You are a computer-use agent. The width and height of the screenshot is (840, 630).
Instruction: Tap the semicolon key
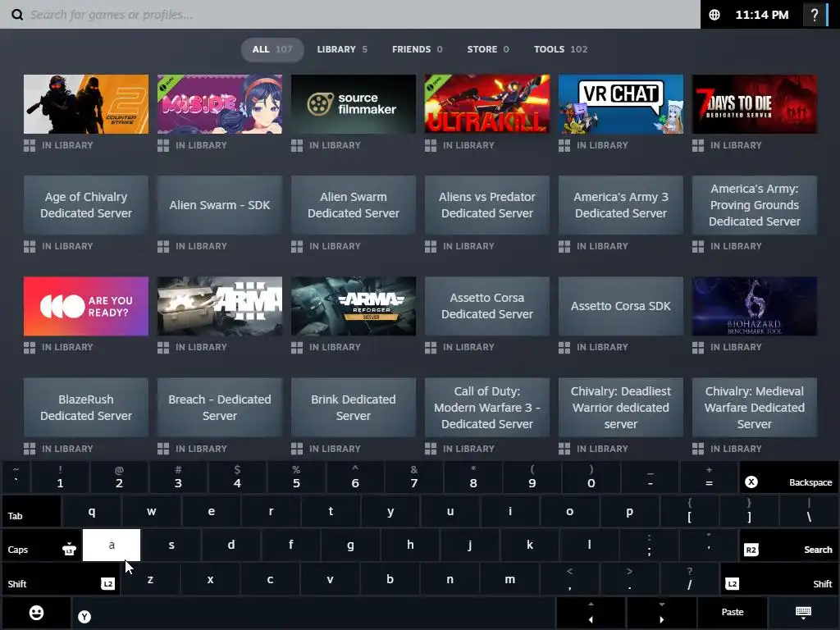click(650, 545)
